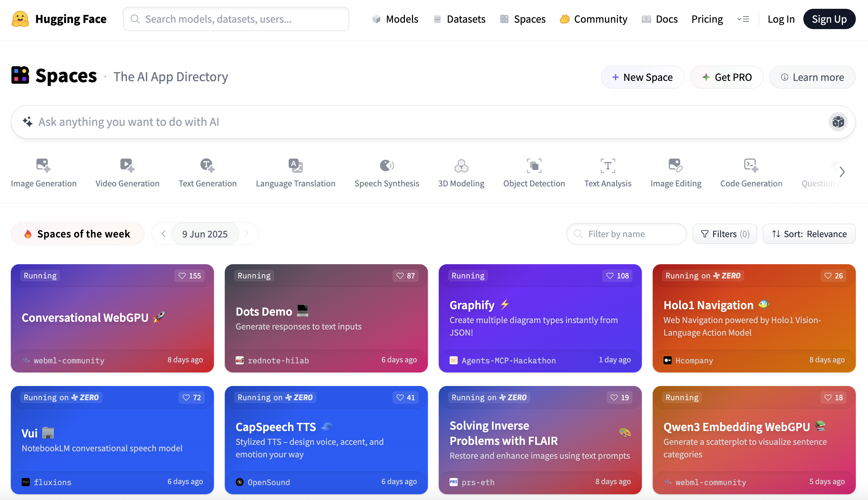Click the Spaces colorful logo icon in page header
The image size is (868, 500).
click(20, 75)
